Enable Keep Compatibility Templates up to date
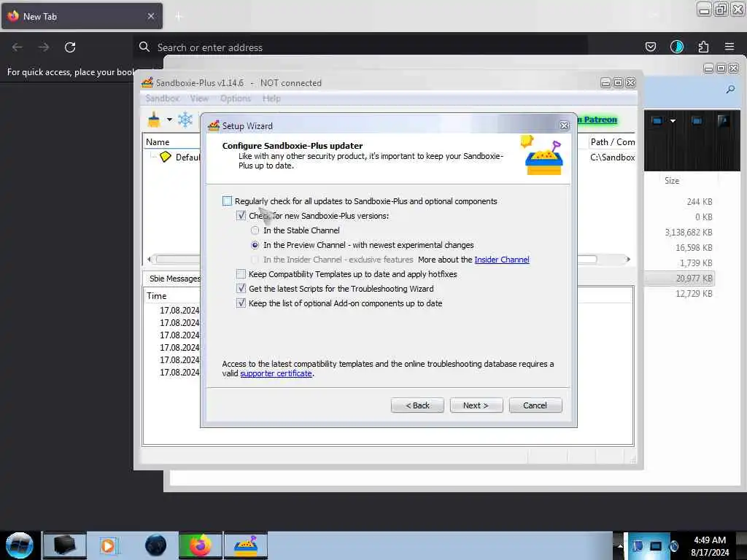The width and height of the screenshot is (747, 560). click(x=241, y=274)
